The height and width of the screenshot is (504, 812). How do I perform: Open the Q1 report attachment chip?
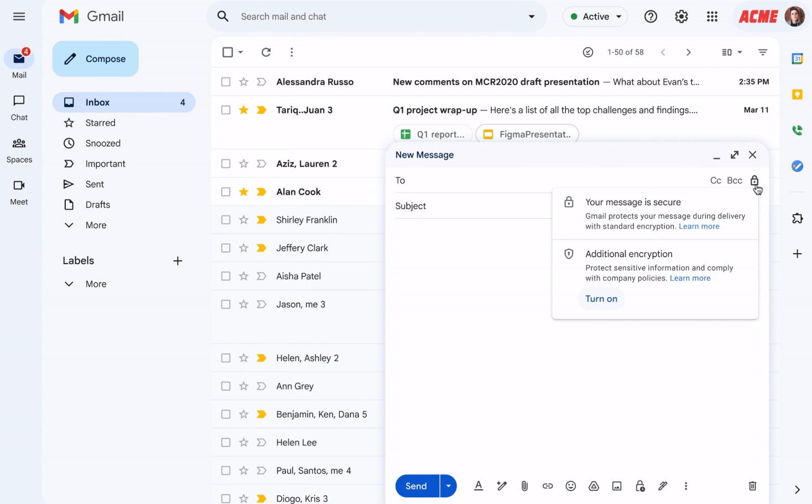(433, 134)
